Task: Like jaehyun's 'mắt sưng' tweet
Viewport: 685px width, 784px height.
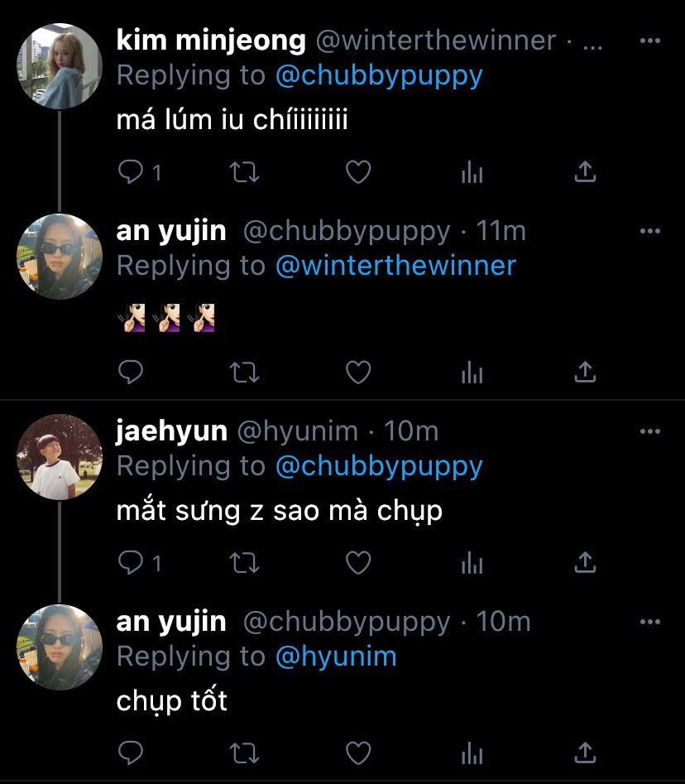Action: [x=358, y=562]
